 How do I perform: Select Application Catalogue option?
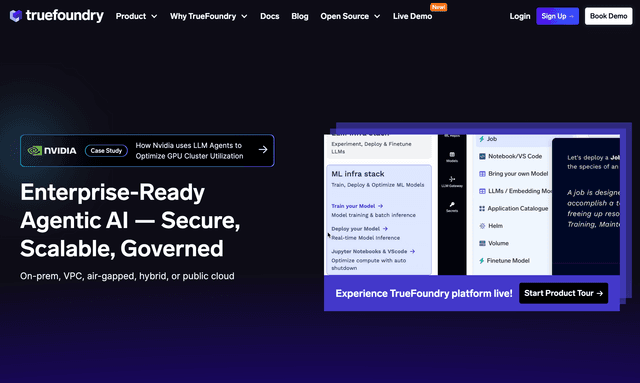point(514,208)
